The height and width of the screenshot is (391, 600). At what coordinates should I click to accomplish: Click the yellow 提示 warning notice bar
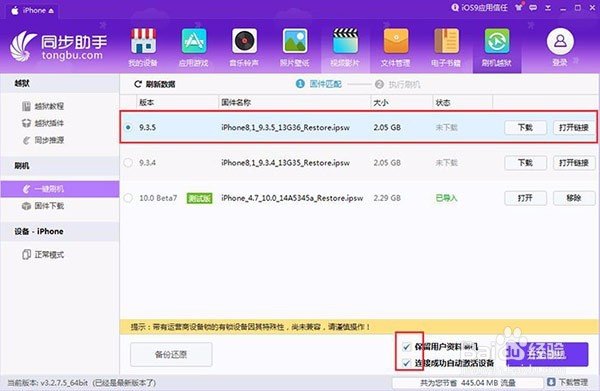click(x=359, y=327)
